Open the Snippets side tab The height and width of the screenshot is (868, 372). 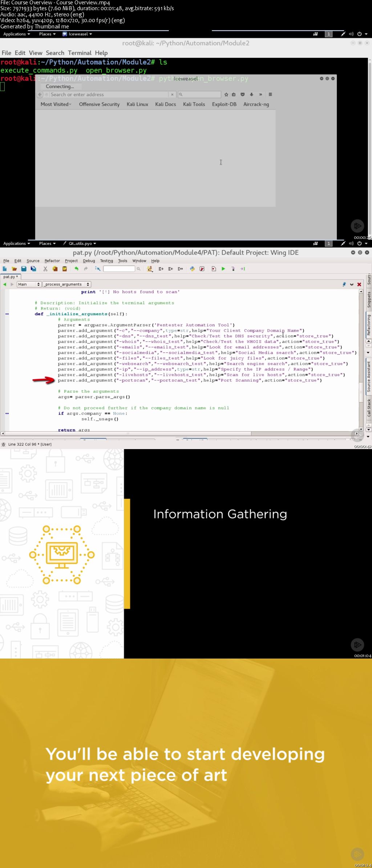click(x=369, y=300)
